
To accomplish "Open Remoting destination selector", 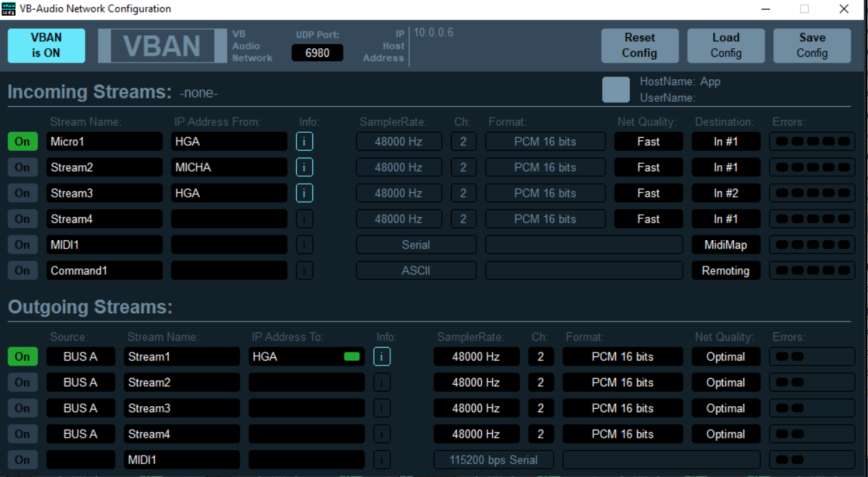I will (x=726, y=271).
